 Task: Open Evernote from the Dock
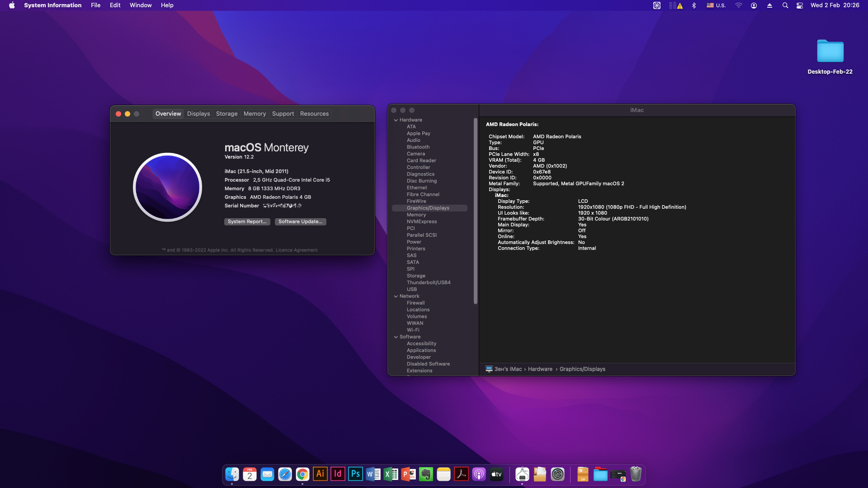[426, 474]
